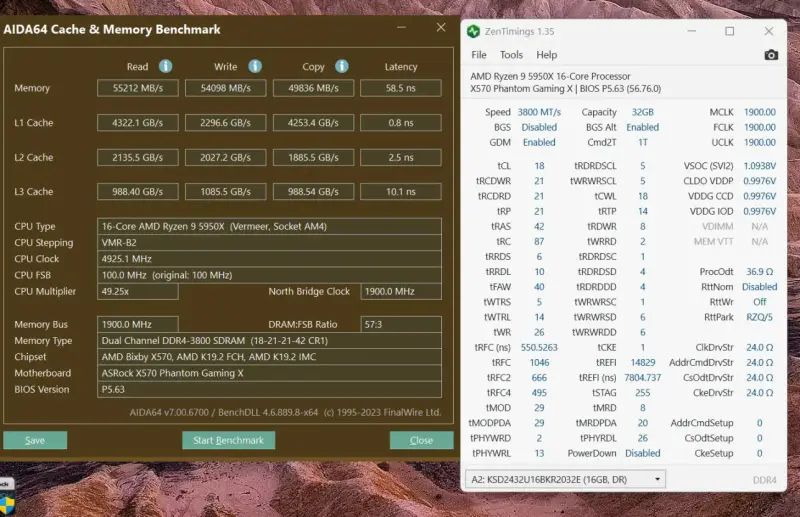Close the AIDA64 benchmark window with X
800x517 pixels.
[x=441, y=28]
